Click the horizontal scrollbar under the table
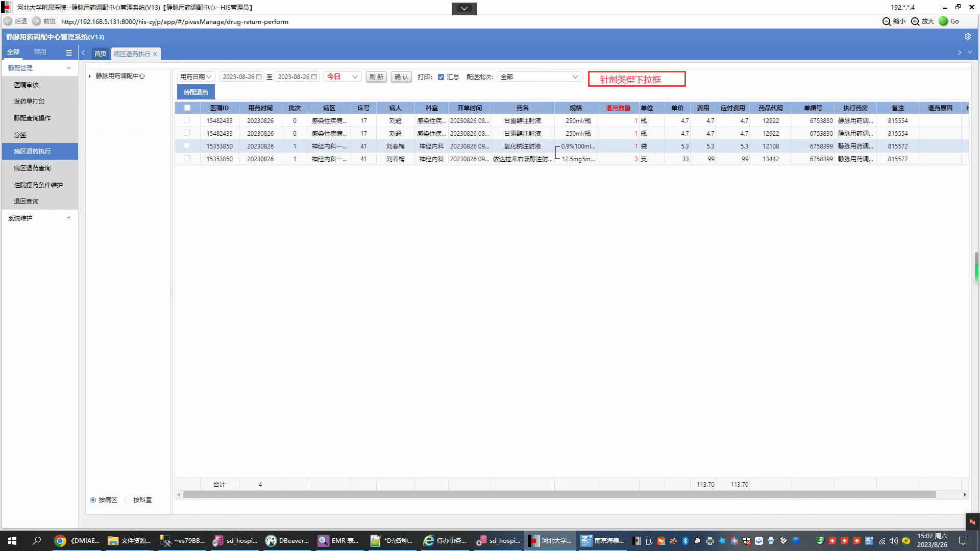 pos(559,495)
